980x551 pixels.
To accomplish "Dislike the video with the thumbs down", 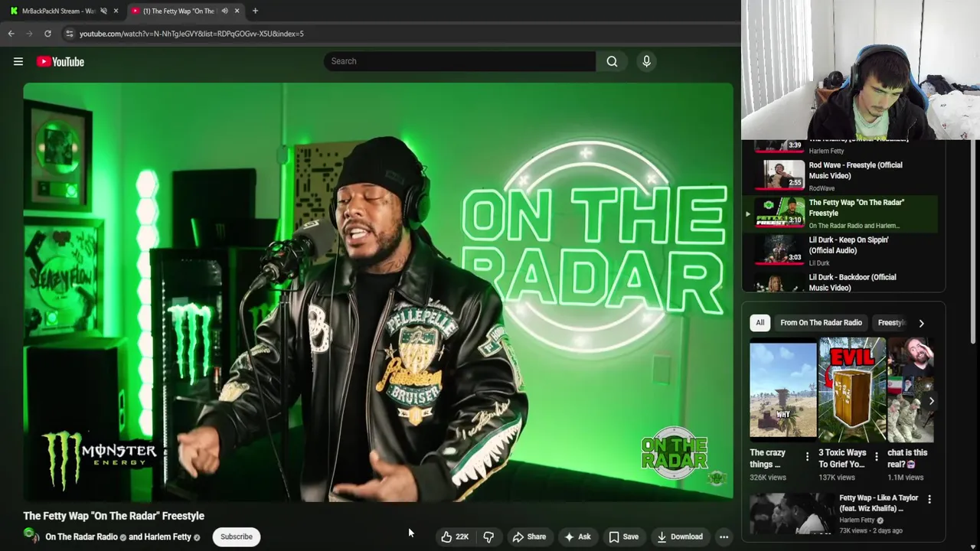I will coord(488,537).
